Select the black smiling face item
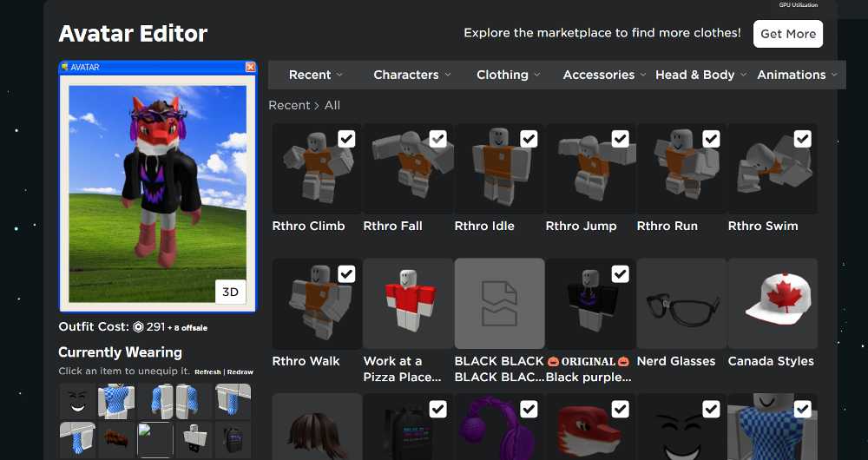The height and width of the screenshot is (460, 868). click(x=681, y=427)
